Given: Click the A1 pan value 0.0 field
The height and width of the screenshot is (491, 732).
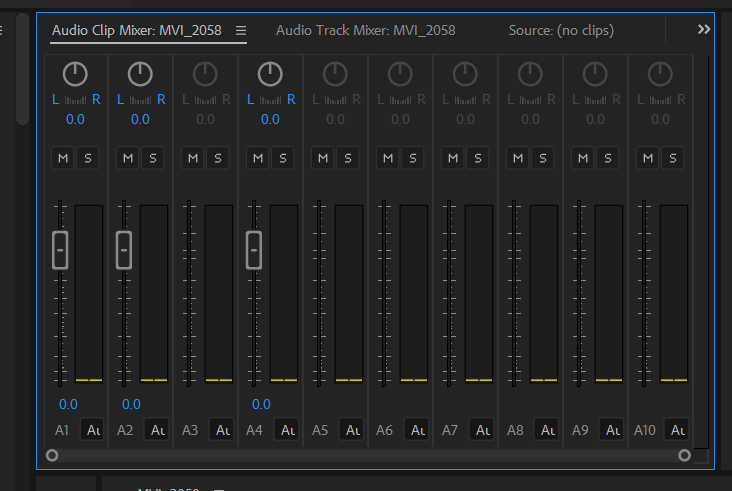Looking at the screenshot, I should click(75, 119).
